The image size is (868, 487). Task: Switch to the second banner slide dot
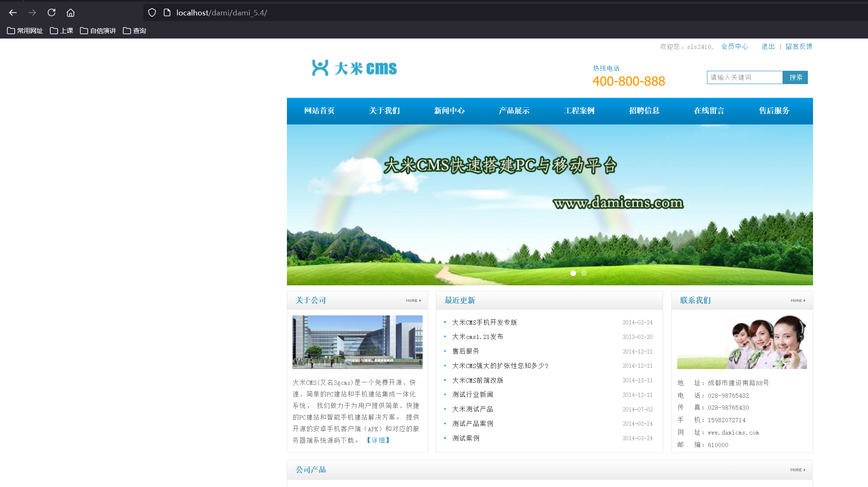pos(584,273)
